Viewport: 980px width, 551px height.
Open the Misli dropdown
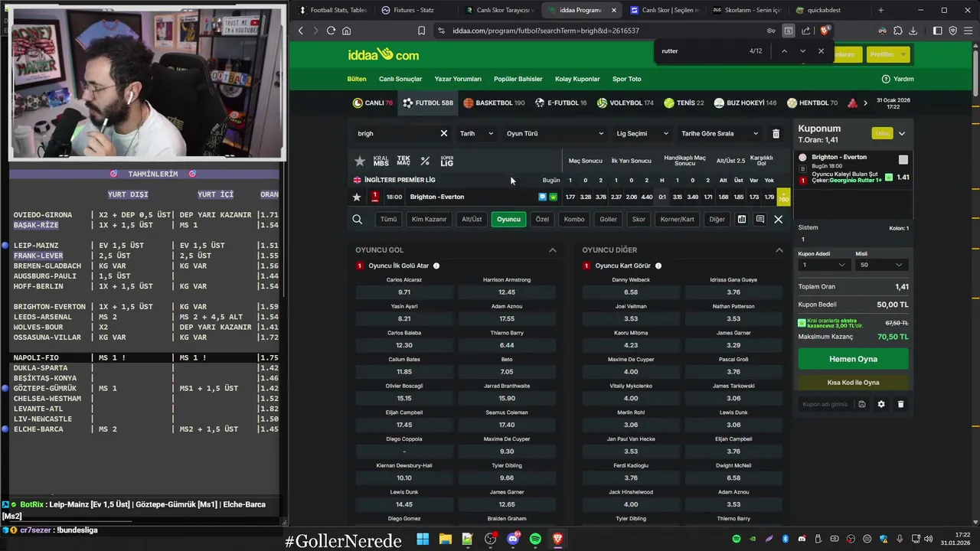[x=881, y=265]
